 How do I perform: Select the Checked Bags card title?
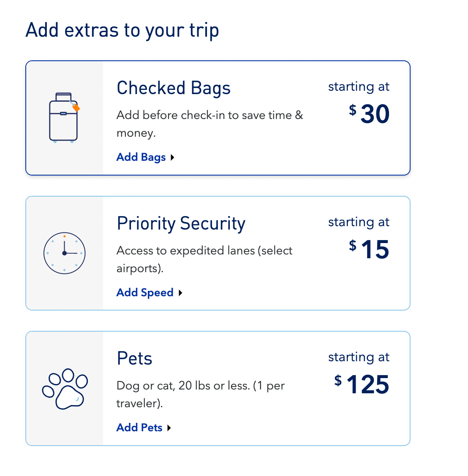point(174,88)
